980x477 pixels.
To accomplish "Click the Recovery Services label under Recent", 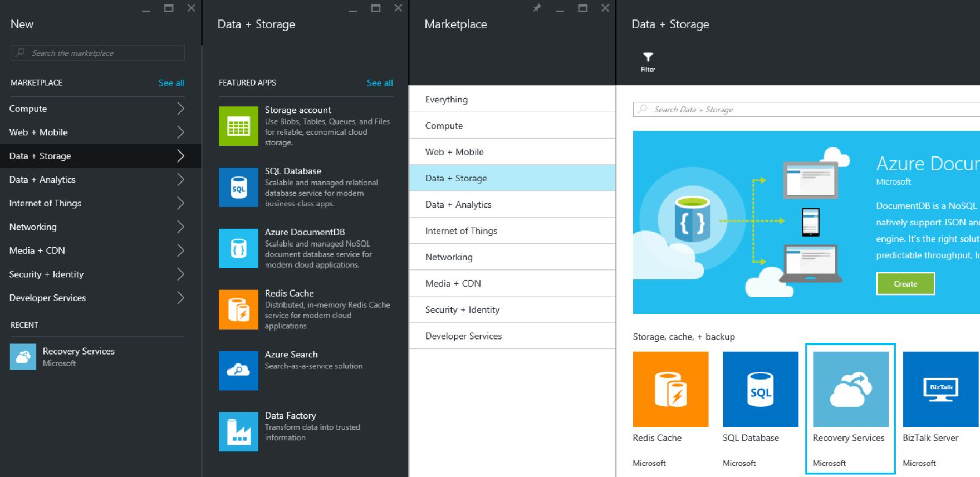I will click(x=79, y=351).
